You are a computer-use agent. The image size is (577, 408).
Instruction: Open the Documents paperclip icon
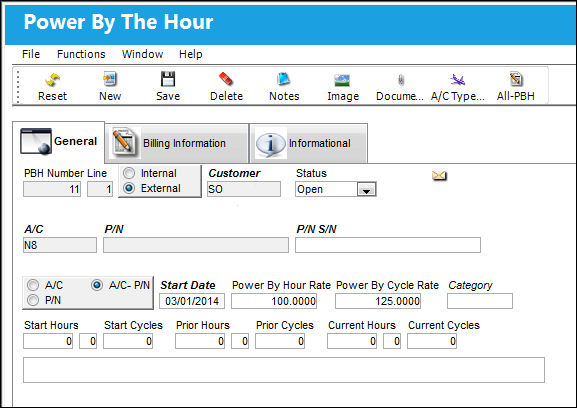[x=401, y=80]
